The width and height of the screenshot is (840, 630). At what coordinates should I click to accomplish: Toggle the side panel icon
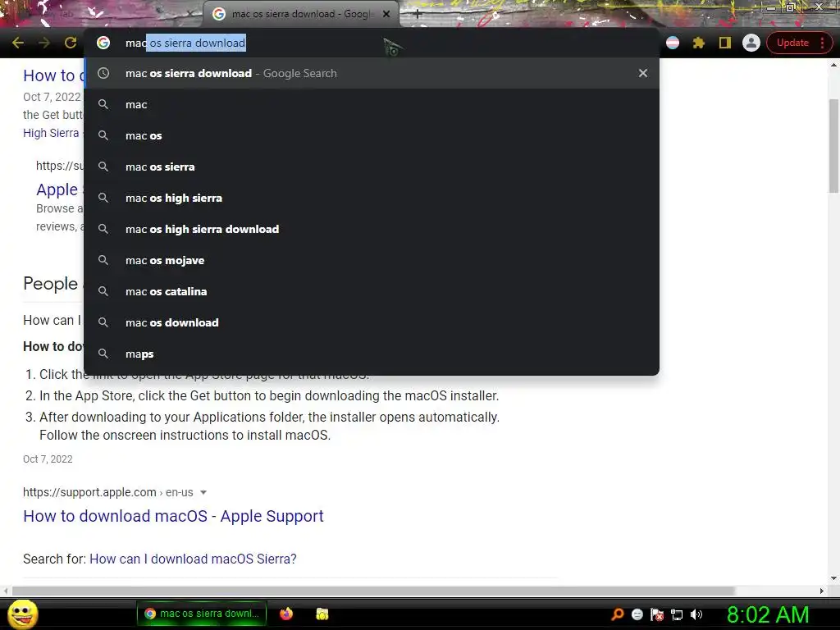[725, 43]
